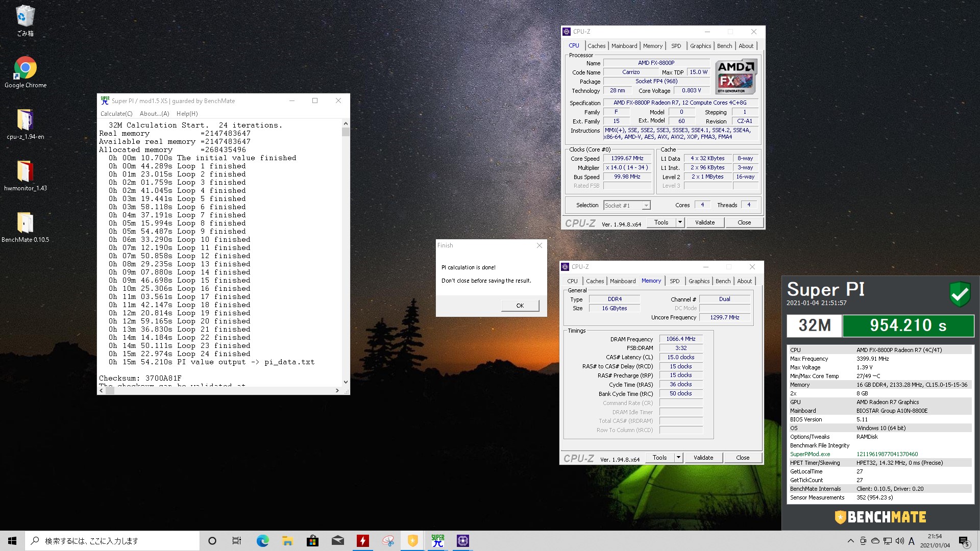
Task: Click the Windows search box
Action: pyautogui.click(x=112, y=541)
